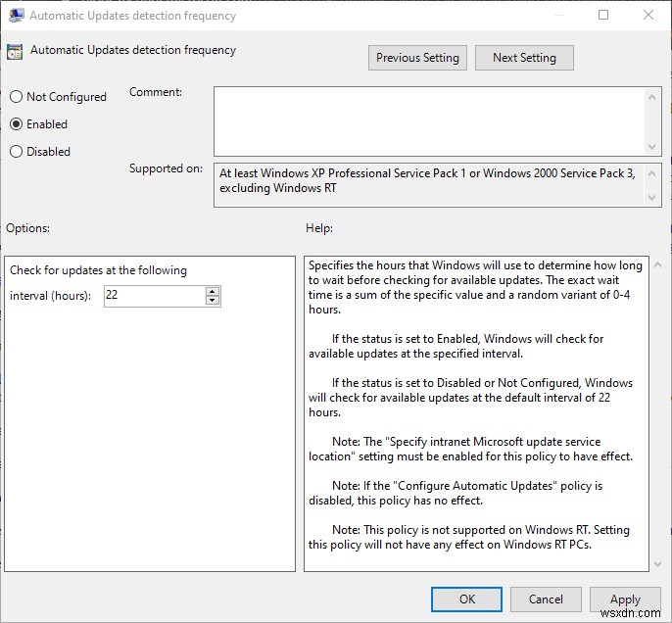The width and height of the screenshot is (672, 623).
Task: Minimize the policy dialog window
Action: pyautogui.click(x=558, y=15)
